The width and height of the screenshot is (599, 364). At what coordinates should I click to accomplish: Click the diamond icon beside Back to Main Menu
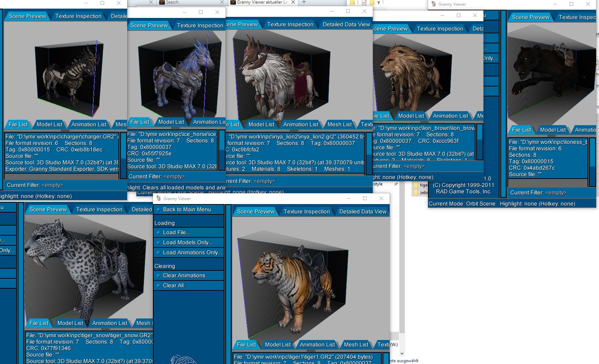click(158, 209)
